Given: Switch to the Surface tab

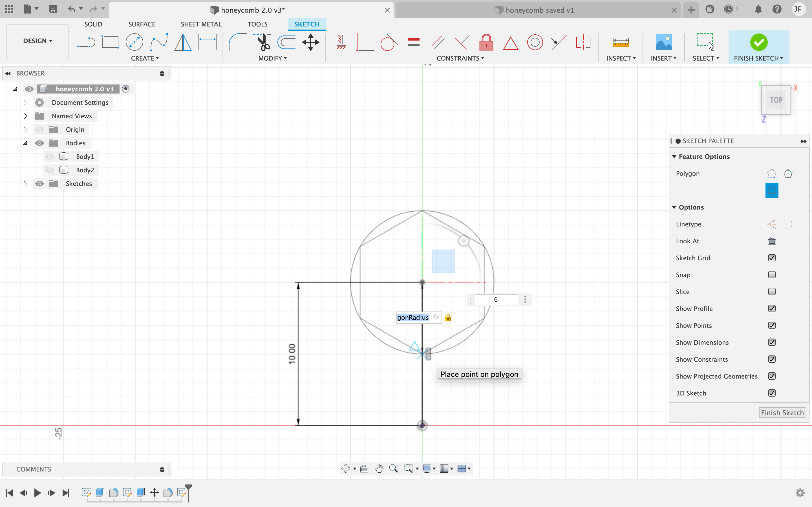Looking at the screenshot, I should click(141, 24).
